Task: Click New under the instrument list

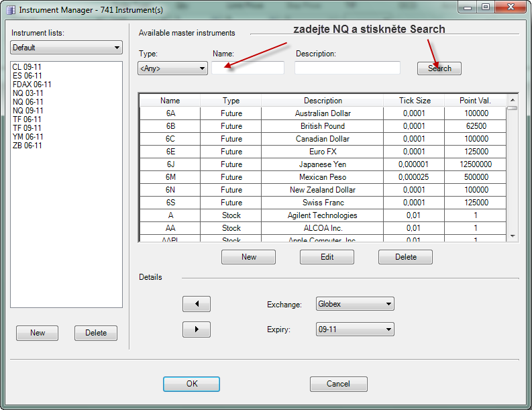Action: pyautogui.click(x=38, y=333)
